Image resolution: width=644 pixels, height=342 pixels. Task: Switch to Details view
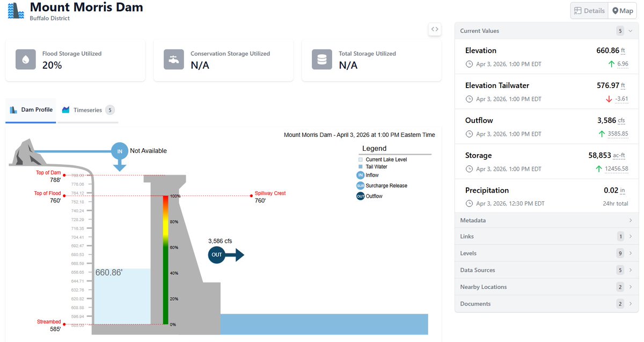589,11
